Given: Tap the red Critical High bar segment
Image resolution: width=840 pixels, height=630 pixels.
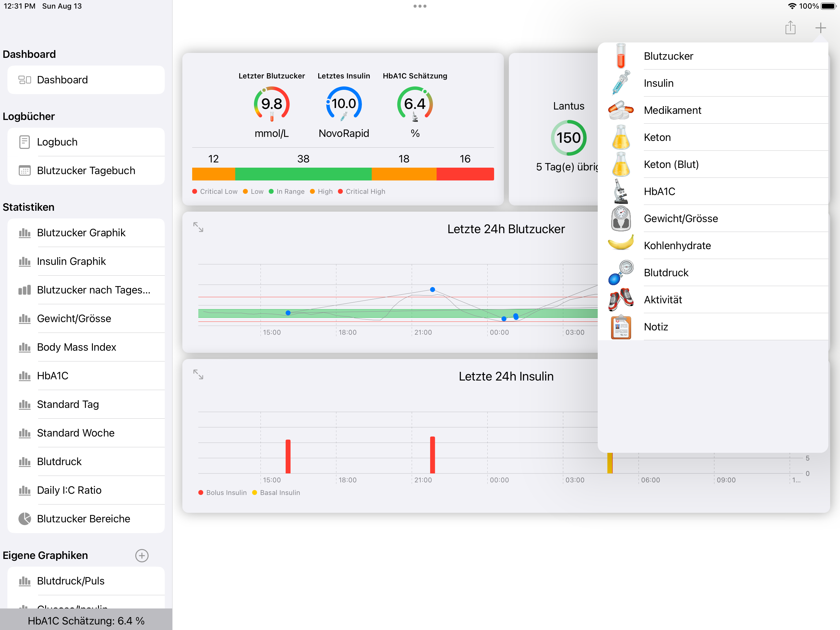Looking at the screenshot, I should [465, 174].
